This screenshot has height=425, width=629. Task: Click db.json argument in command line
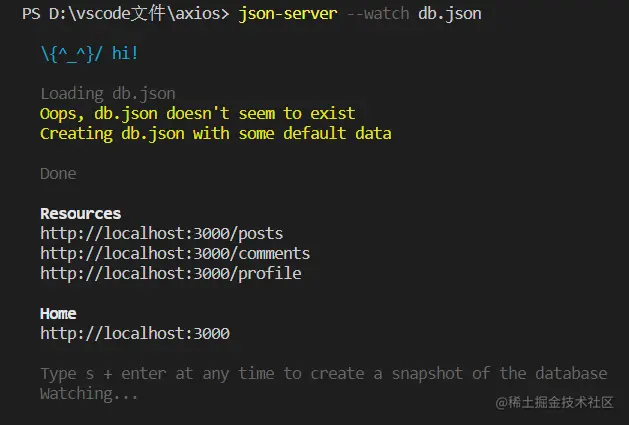tap(449, 14)
